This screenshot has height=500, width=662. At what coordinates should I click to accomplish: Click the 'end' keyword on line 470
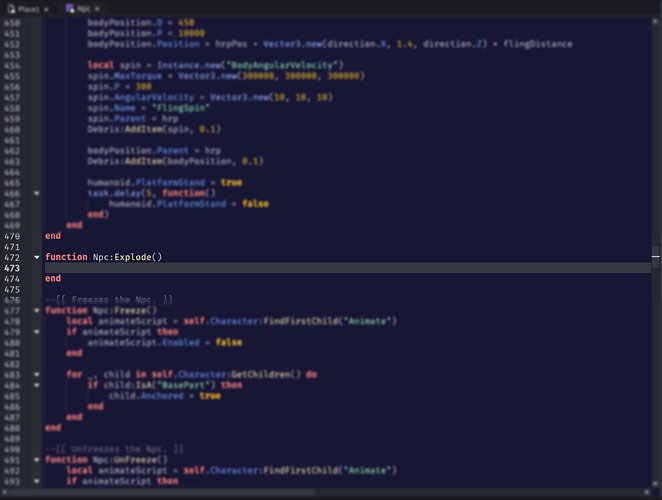tap(53, 236)
